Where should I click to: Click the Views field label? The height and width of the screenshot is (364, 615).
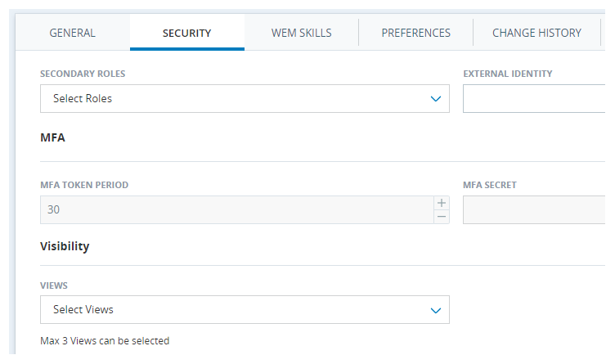(x=54, y=285)
